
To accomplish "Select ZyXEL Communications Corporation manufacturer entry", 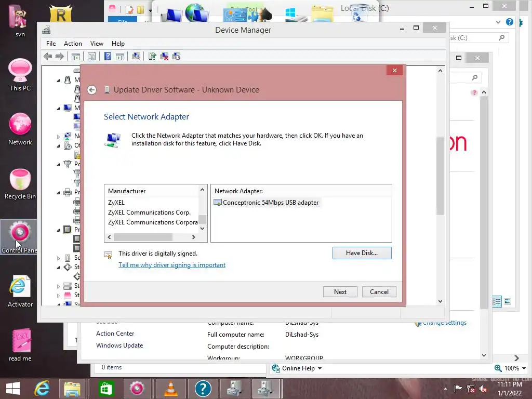I will (153, 222).
